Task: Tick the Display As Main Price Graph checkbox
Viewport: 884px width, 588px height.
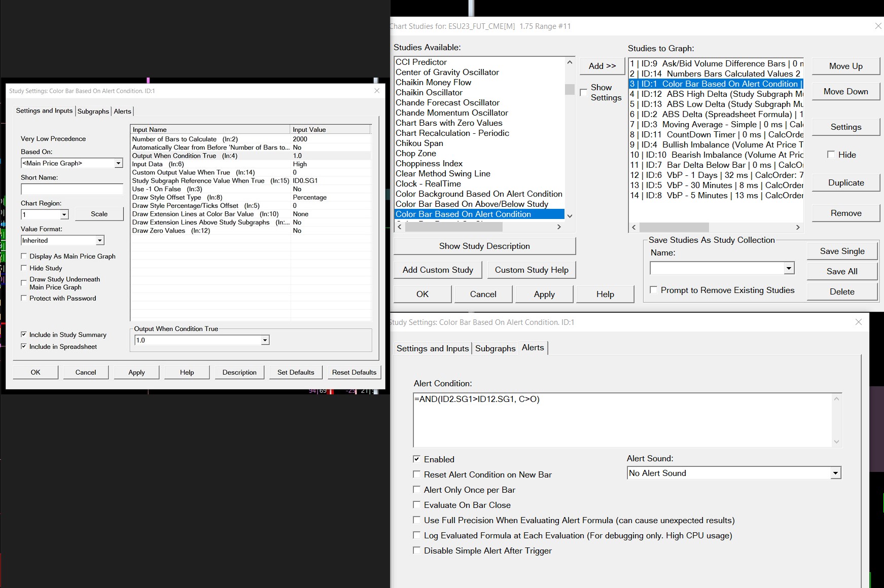Action: [x=24, y=256]
